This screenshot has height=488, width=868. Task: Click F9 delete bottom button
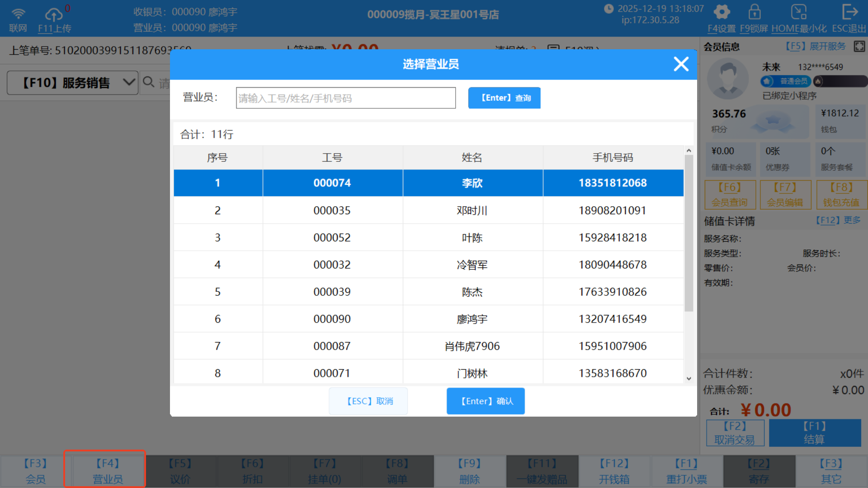(x=469, y=471)
